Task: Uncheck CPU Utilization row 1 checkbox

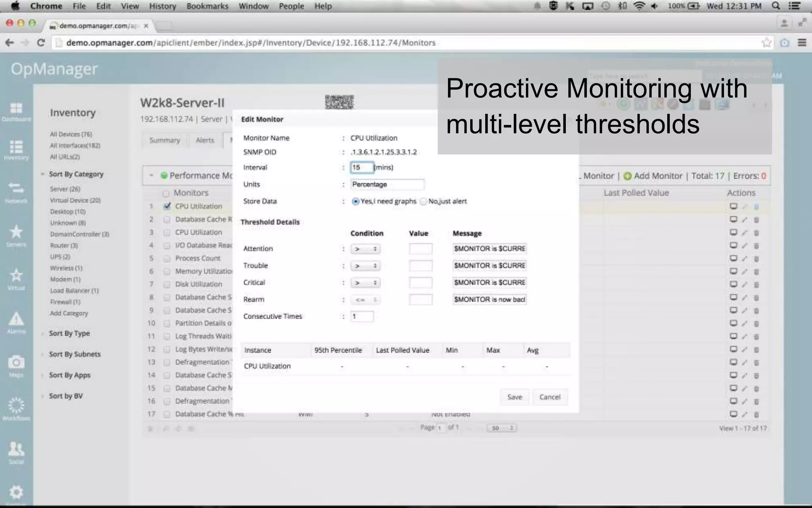Action: point(167,206)
